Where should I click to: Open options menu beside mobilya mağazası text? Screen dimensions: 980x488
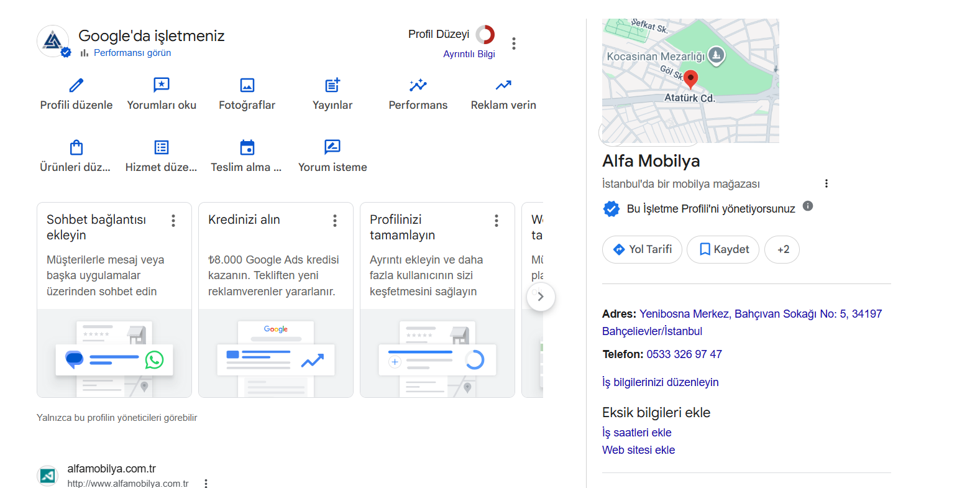pos(827,183)
